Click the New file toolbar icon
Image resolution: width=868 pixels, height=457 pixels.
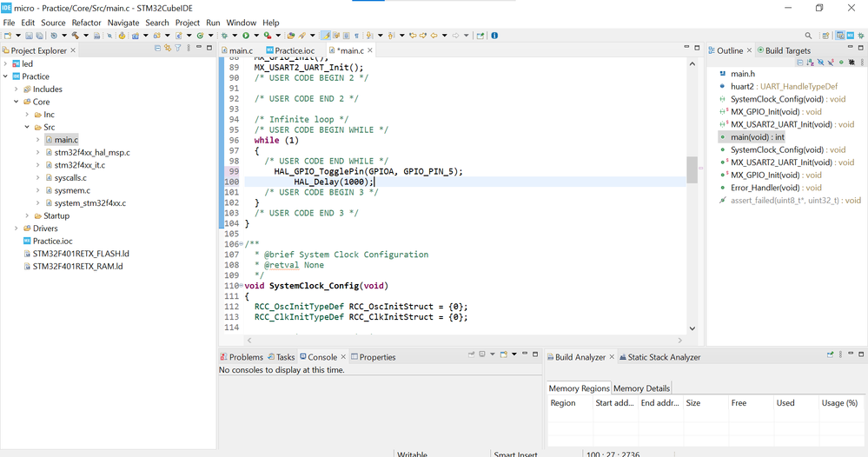click(x=8, y=36)
